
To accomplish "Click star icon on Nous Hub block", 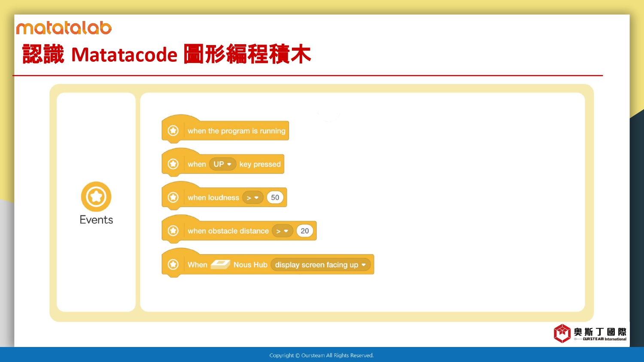I will pos(173,264).
